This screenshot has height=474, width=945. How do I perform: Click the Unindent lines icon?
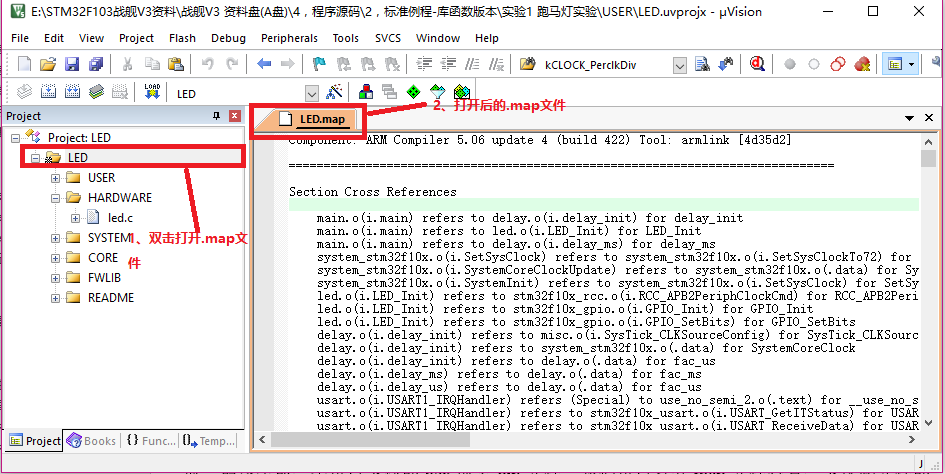449,64
